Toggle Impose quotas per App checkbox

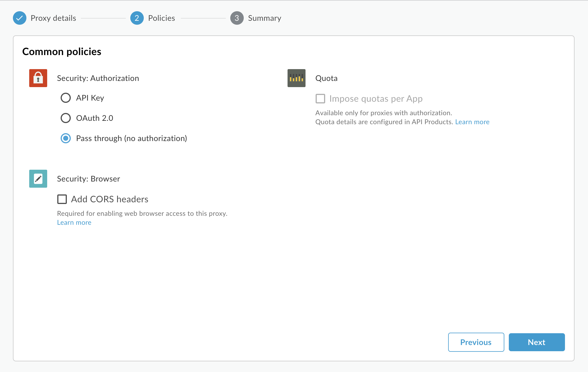[x=320, y=98]
